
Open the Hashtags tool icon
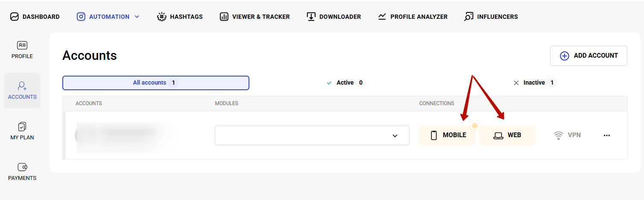161,17
